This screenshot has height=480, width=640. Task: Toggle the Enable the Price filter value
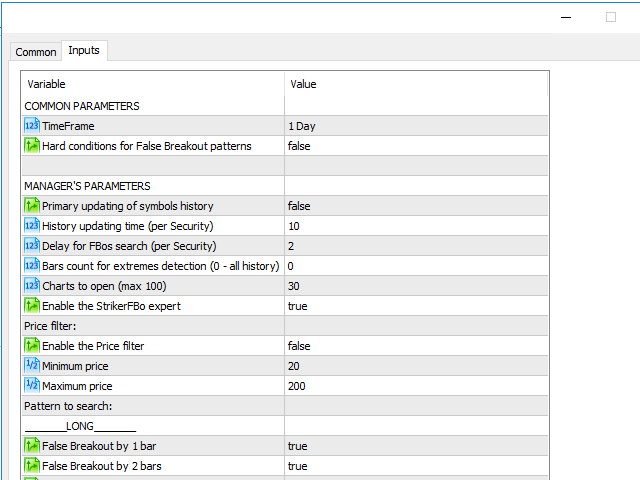tap(415, 346)
